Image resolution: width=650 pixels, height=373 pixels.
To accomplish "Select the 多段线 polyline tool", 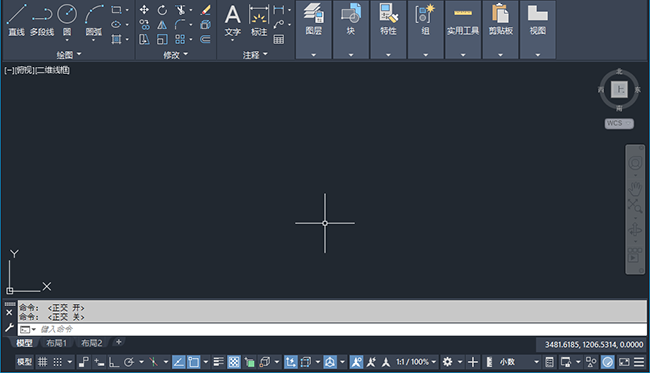I will point(42,20).
